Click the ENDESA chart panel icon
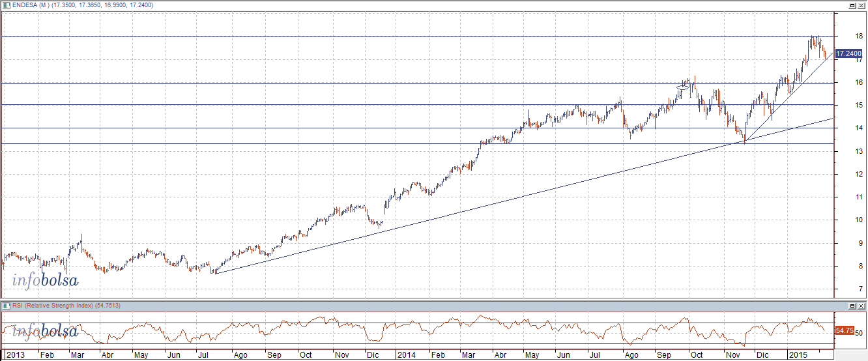868x361 pixels. tap(6, 5)
